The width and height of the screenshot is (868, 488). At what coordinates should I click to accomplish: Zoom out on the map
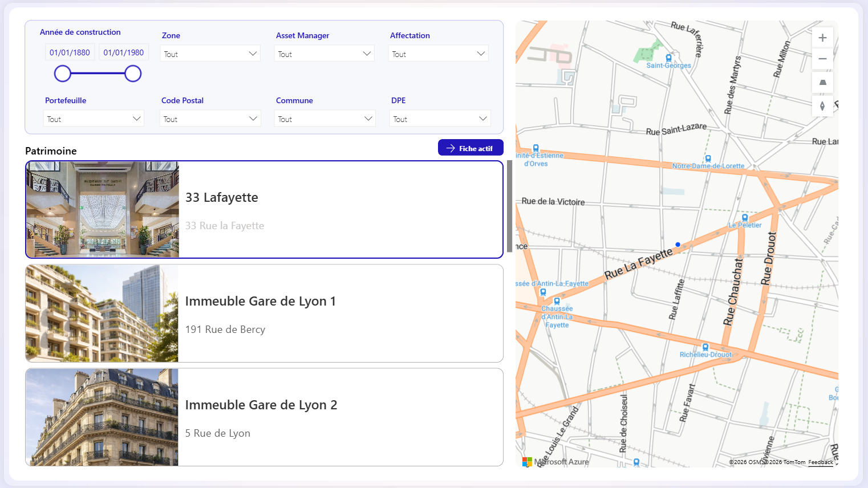click(x=822, y=59)
